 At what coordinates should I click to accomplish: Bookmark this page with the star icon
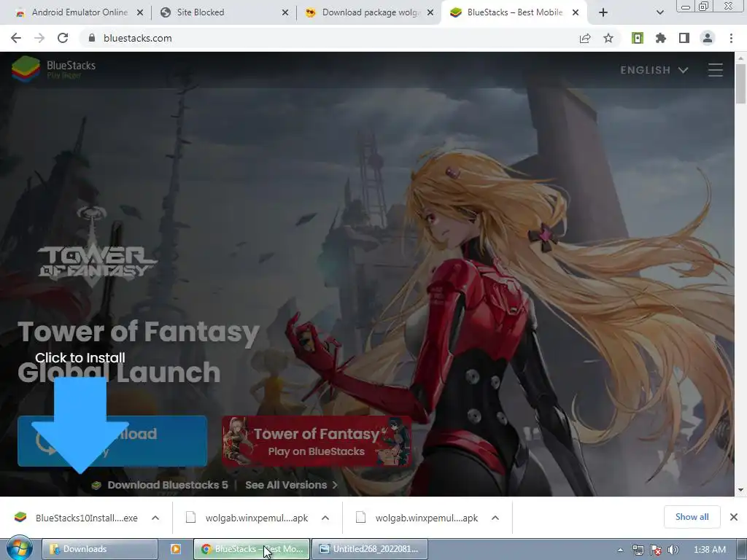click(x=608, y=38)
